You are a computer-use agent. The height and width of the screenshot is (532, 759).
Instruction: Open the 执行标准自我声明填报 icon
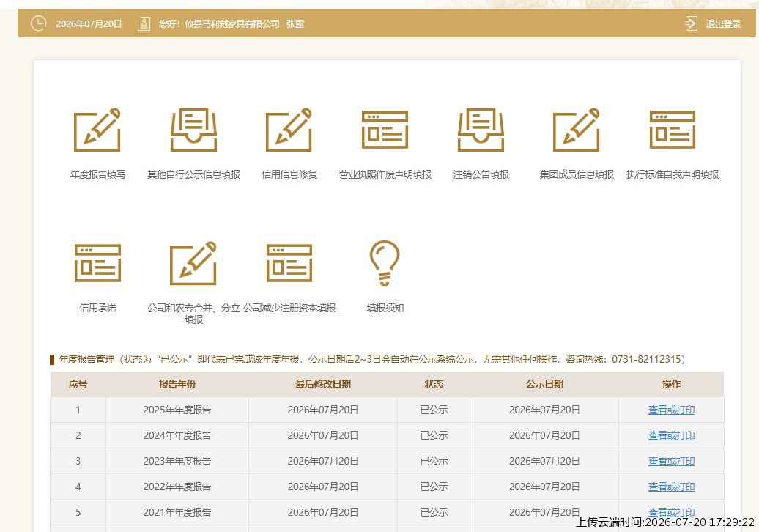[x=673, y=130]
